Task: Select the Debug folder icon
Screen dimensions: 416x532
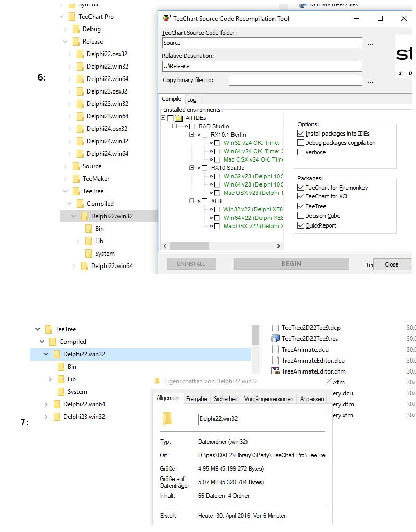Action: click(x=76, y=29)
